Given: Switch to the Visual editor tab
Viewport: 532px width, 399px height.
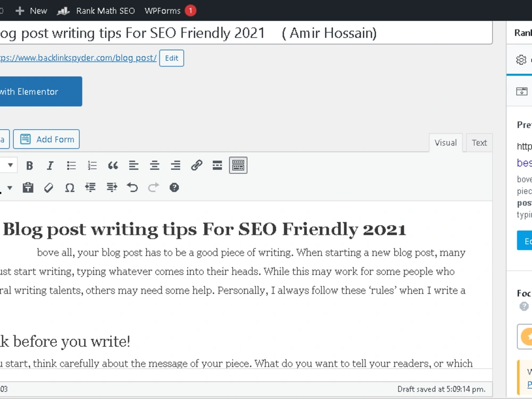Looking at the screenshot, I should (x=445, y=143).
